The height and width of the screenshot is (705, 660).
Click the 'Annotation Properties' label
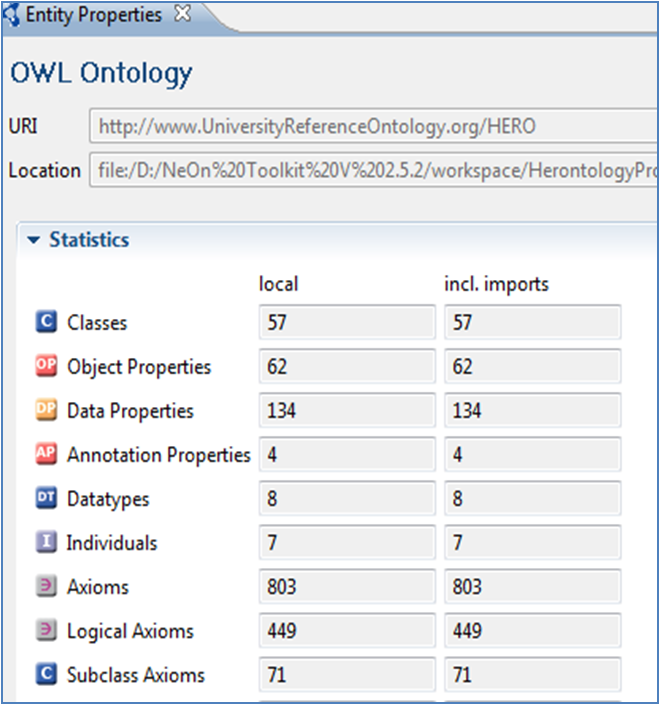pyautogui.click(x=159, y=455)
